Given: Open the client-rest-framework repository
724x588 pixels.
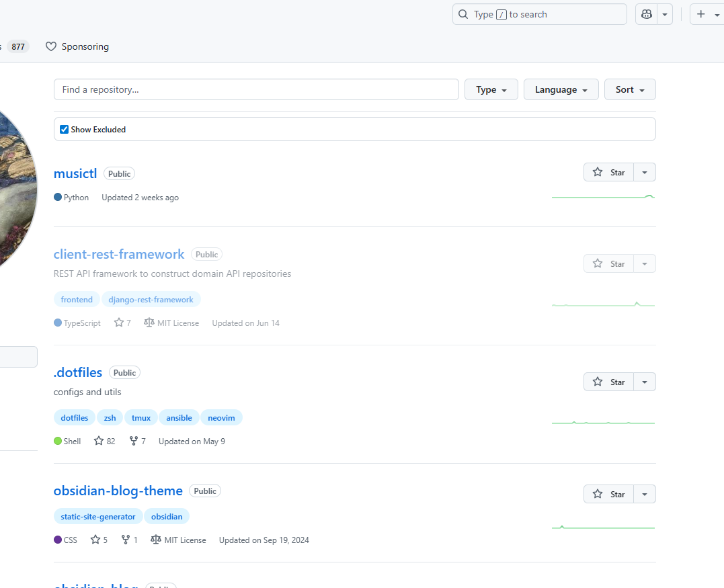Looking at the screenshot, I should [119, 254].
